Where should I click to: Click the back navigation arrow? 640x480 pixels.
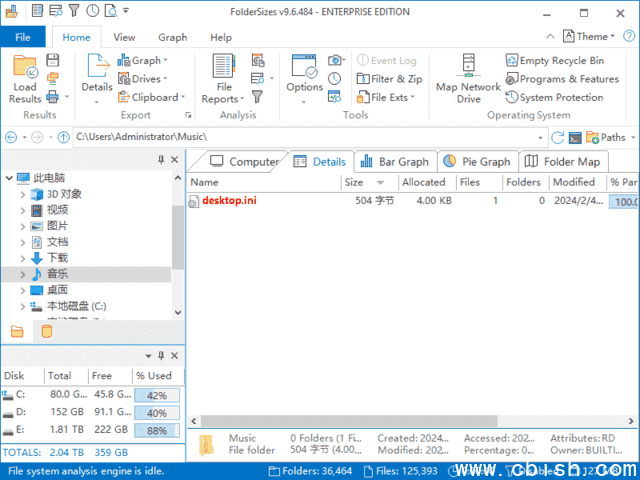pos(11,137)
